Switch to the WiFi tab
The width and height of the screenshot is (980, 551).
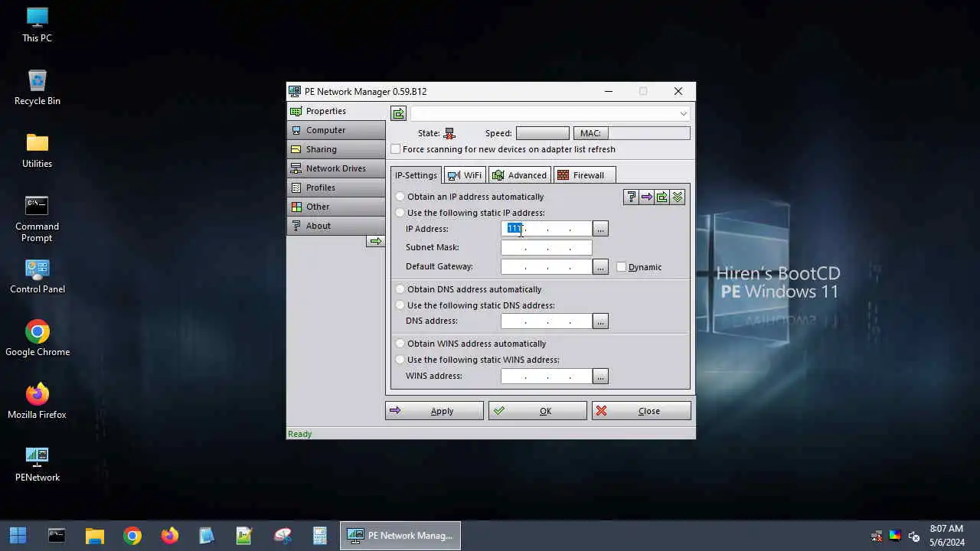coord(465,175)
